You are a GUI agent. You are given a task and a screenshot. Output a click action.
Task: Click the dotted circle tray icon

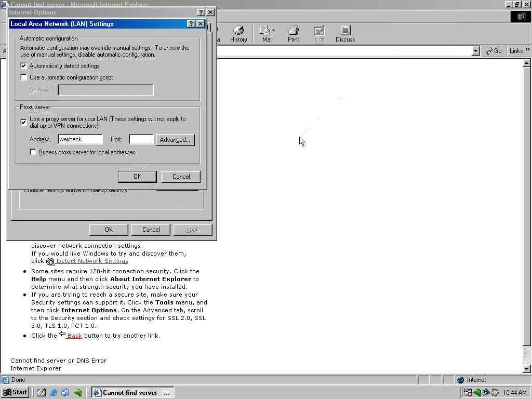click(495, 393)
